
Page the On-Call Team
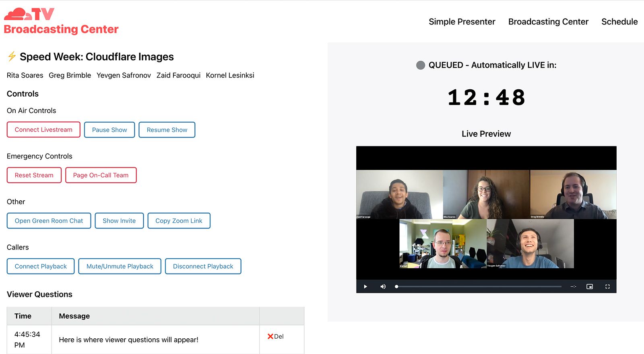click(x=101, y=175)
